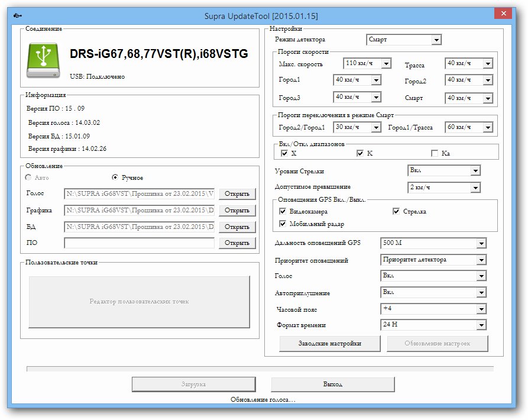Open the Трасса speed threshold dropdown

tap(469, 63)
